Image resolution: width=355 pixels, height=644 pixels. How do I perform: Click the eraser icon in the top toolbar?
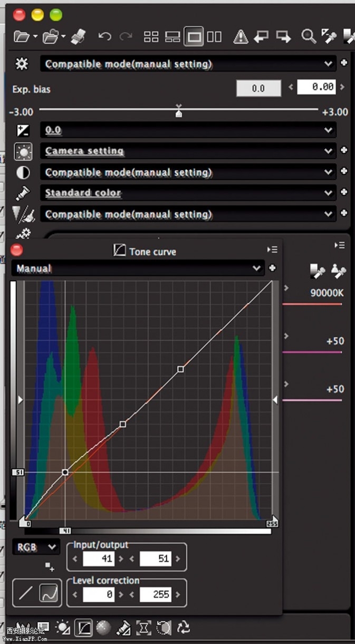[78, 36]
